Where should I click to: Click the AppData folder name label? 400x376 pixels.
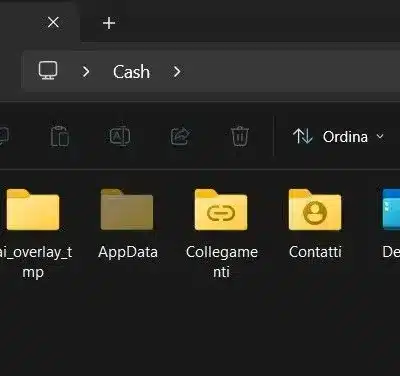click(x=128, y=252)
